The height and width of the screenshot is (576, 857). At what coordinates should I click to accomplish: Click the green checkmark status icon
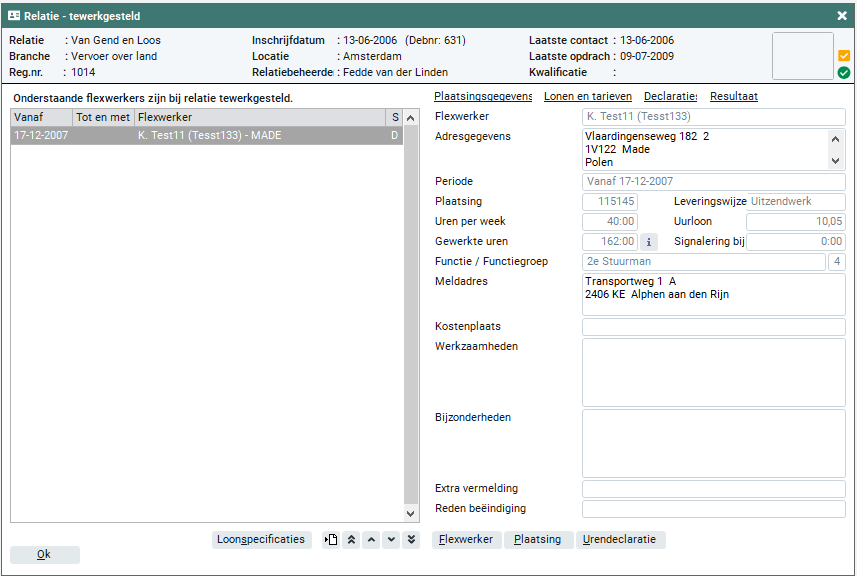pos(844,73)
